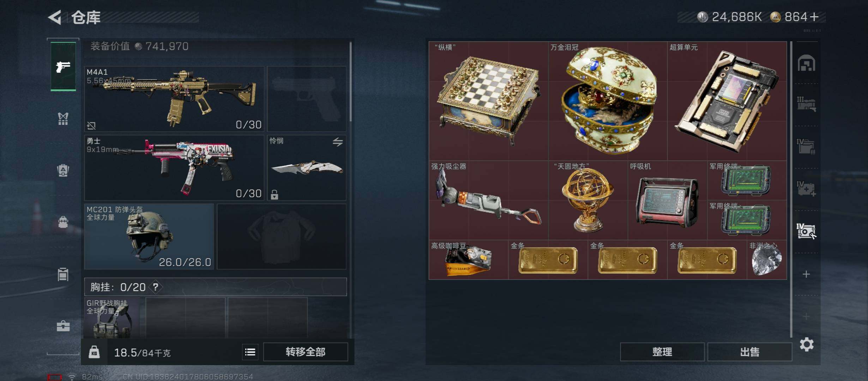Go back using the arrow beside 仓库
The width and height of the screenshot is (868, 381).
tap(55, 17)
